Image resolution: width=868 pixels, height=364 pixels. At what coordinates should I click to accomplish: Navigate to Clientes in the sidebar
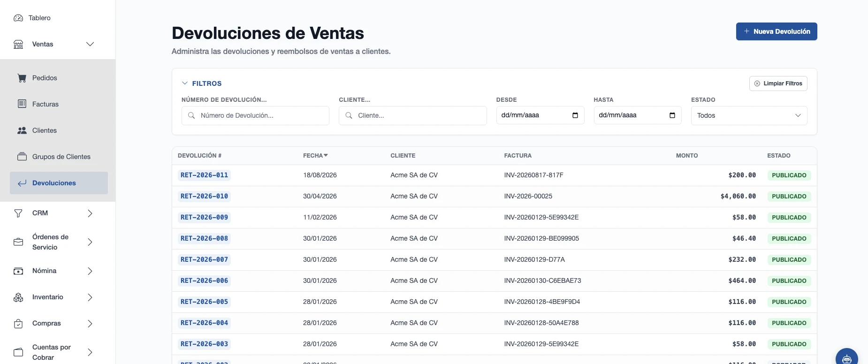pyautogui.click(x=59, y=130)
